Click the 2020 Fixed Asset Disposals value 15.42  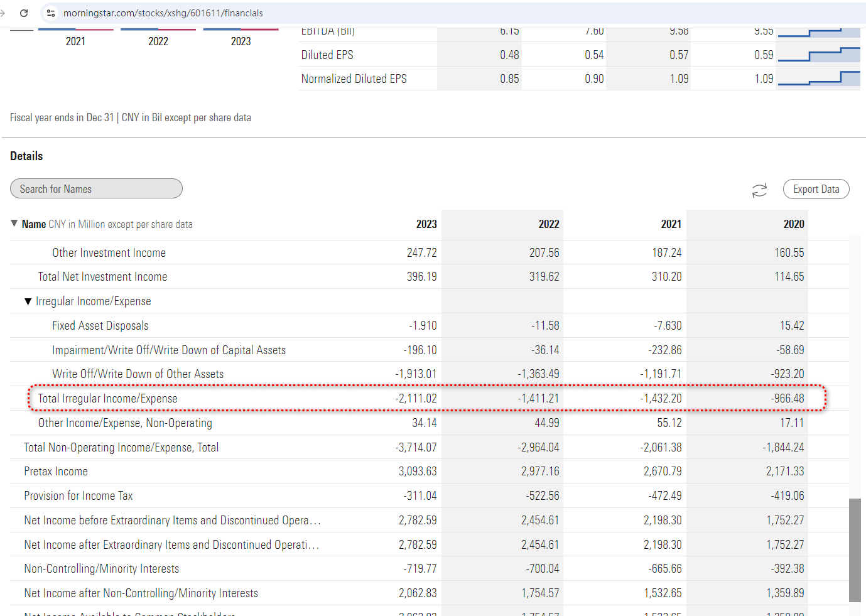792,325
